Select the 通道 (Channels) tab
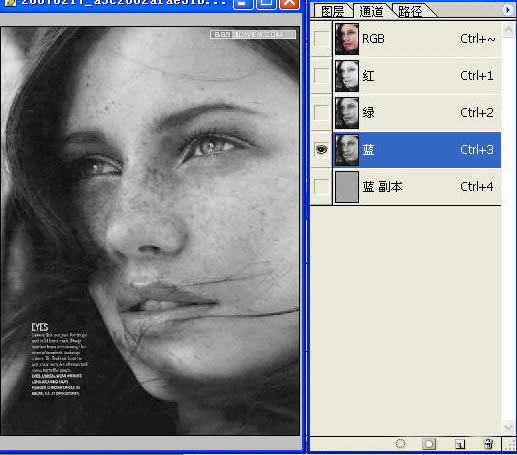 371,11
